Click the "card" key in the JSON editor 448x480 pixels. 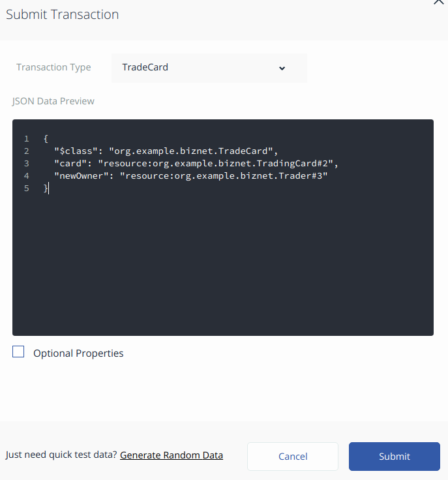click(x=70, y=164)
